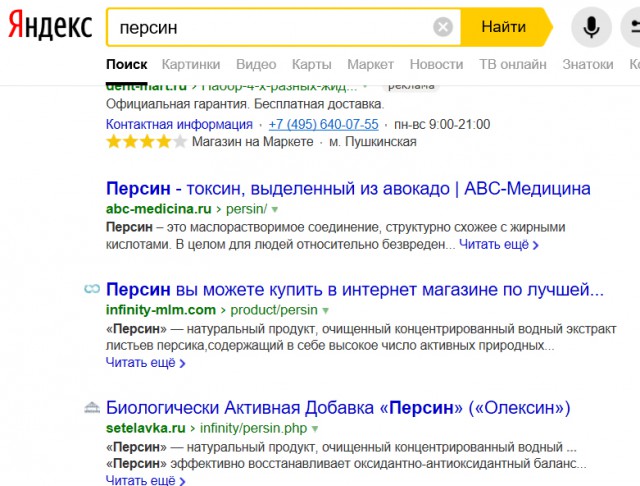Viewport: 640px width, 486px height.
Task: Click the persin/ path of abc-medicina
Action: 247,209
